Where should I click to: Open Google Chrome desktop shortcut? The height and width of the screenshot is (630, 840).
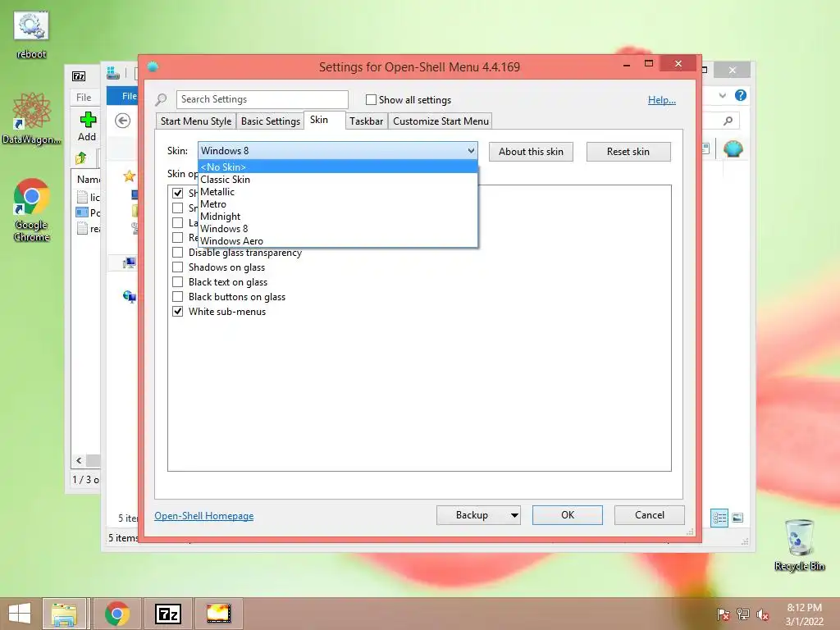(31, 209)
